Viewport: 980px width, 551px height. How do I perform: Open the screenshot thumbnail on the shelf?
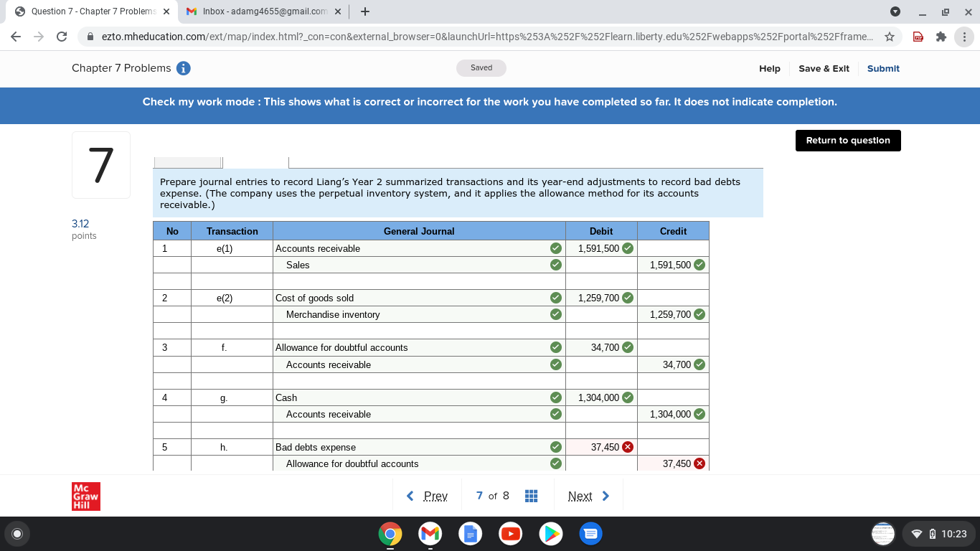[884, 534]
